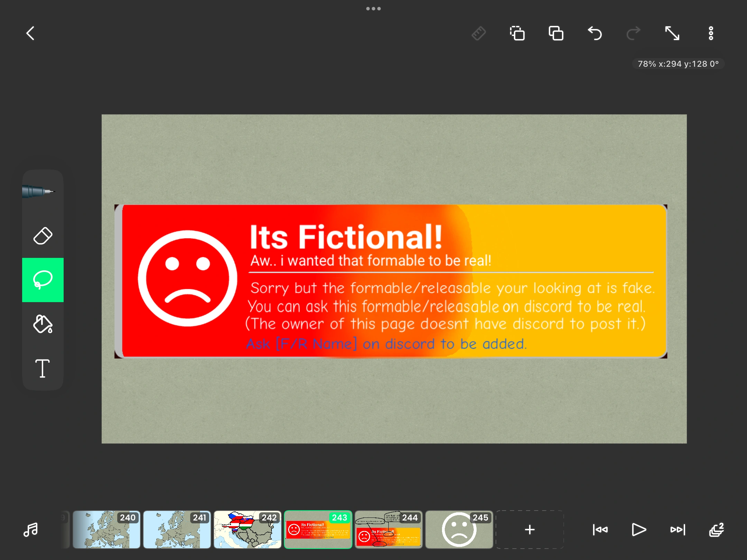Click the paste frame icon
747x560 pixels.
pyautogui.click(x=556, y=34)
